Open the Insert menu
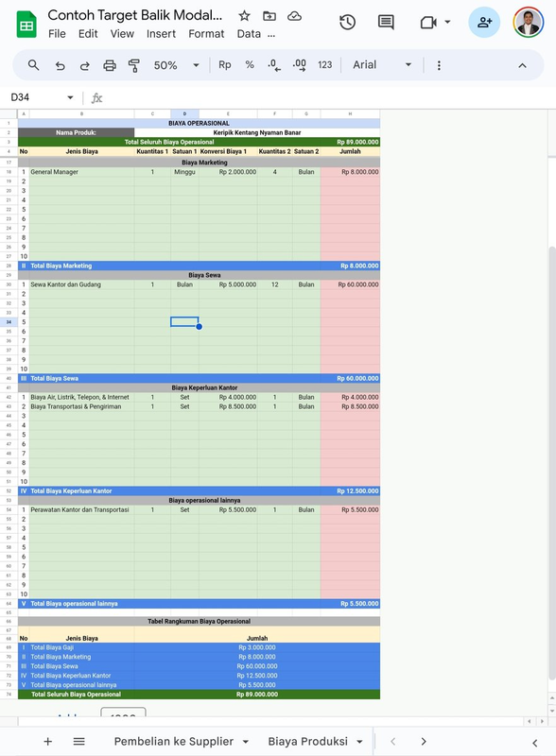 [161, 34]
